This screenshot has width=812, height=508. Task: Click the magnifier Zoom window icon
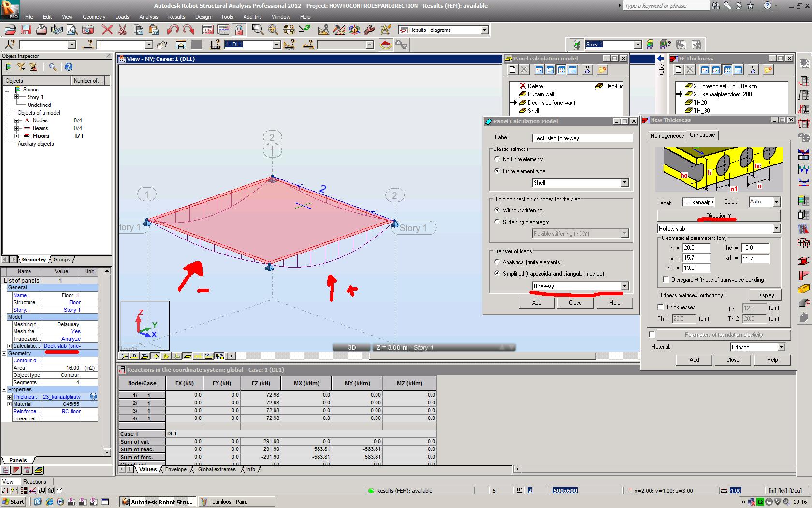258,30
